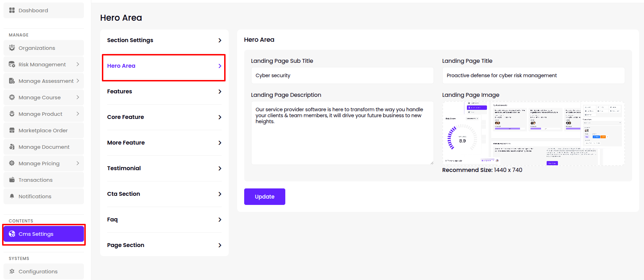Click the Landing Page Sub Title field
The height and width of the screenshot is (280, 644).
pyautogui.click(x=342, y=75)
